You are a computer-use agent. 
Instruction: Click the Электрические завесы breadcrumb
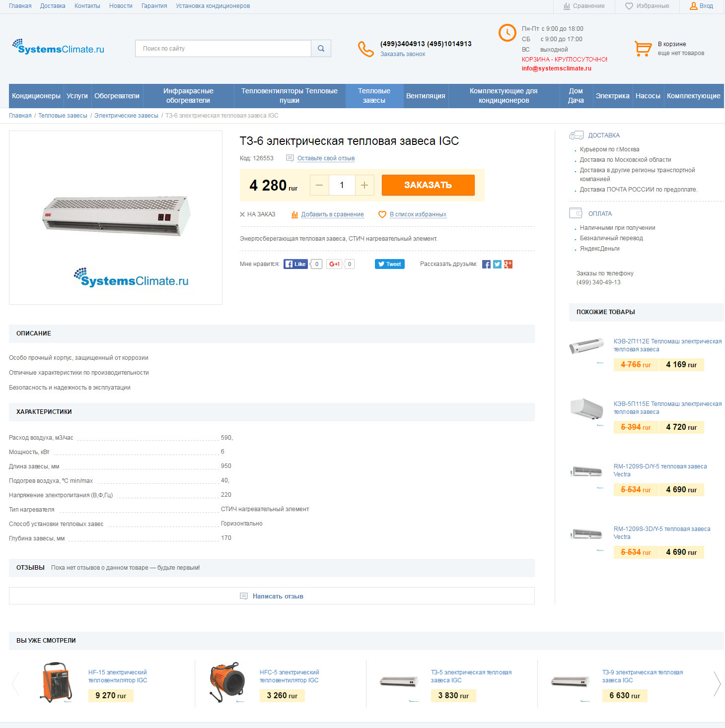pyautogui.click(x=126, y=116)
